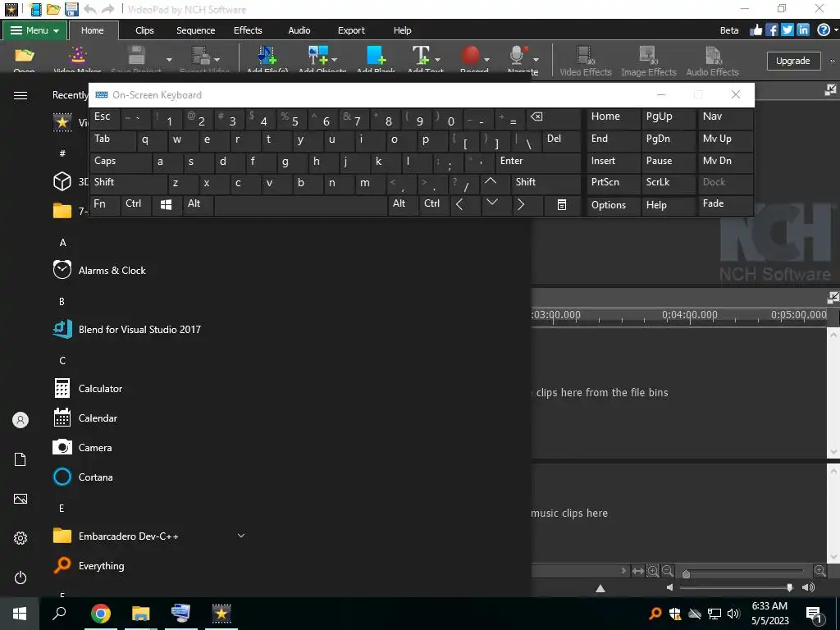Click the speaker volume tray icon

point(733,614)
